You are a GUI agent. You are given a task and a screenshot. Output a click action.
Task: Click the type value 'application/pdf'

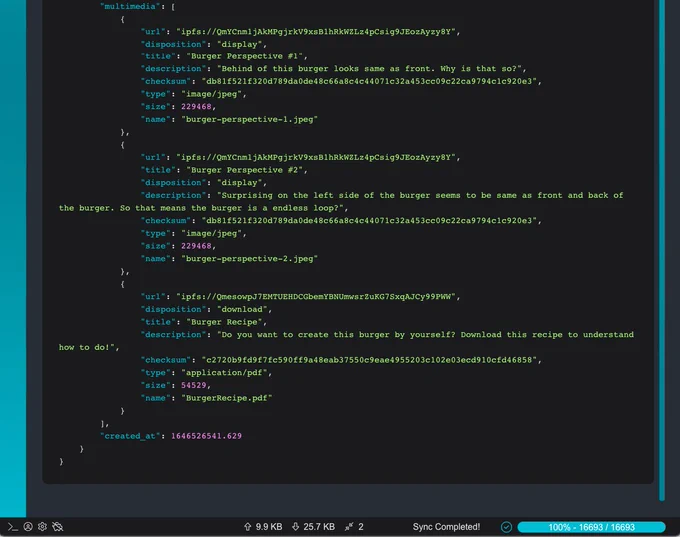coord(226,373)
